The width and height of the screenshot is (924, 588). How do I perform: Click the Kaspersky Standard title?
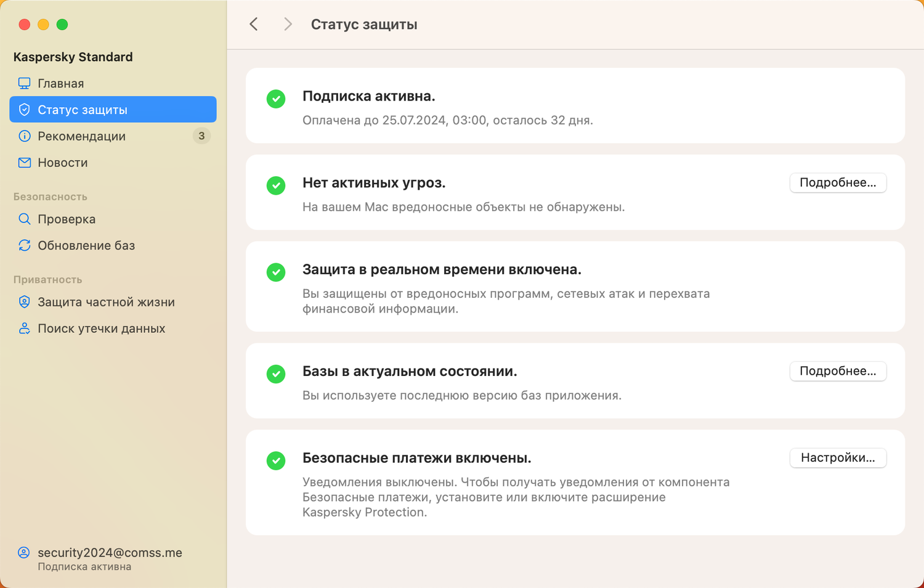[x=73, y=57]
